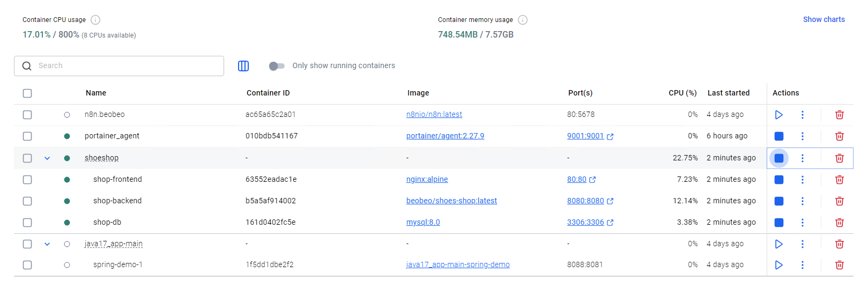
Task: Tick the checkbox for portainer_agent
Action: pos(27,136)
